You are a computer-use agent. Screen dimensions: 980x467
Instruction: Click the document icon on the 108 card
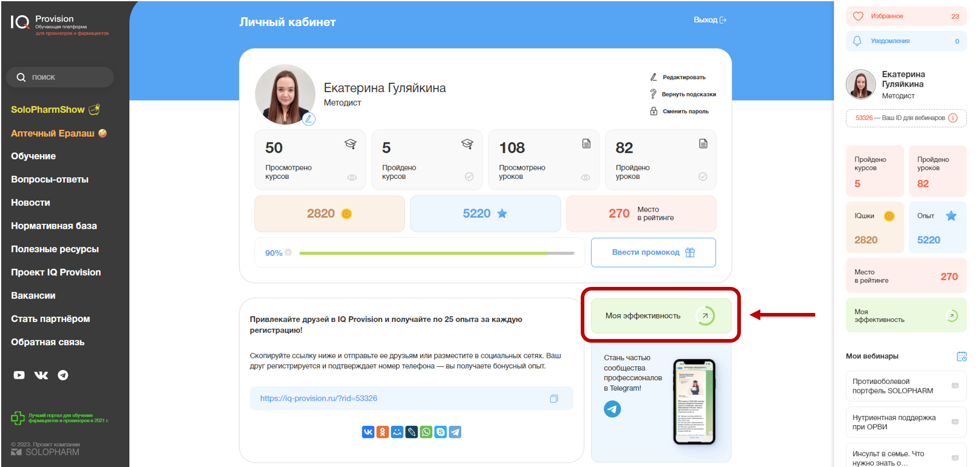pyautogui.click(x=586, y=144)
